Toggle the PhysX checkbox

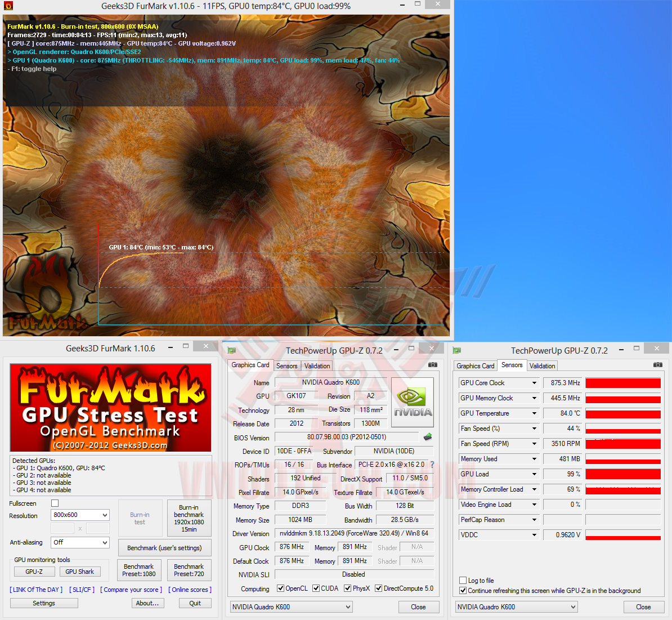coord(348,588)
